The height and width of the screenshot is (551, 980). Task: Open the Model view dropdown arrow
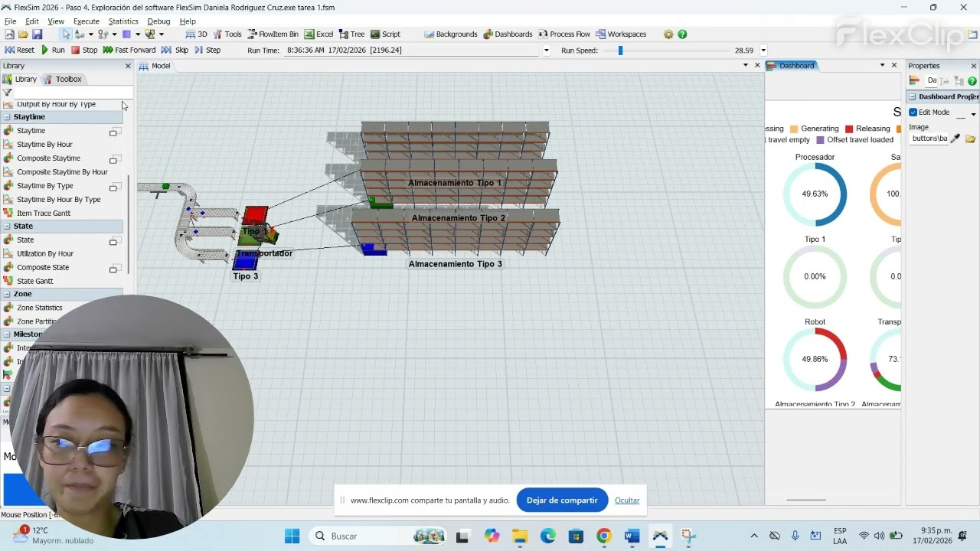pos(746,66)
